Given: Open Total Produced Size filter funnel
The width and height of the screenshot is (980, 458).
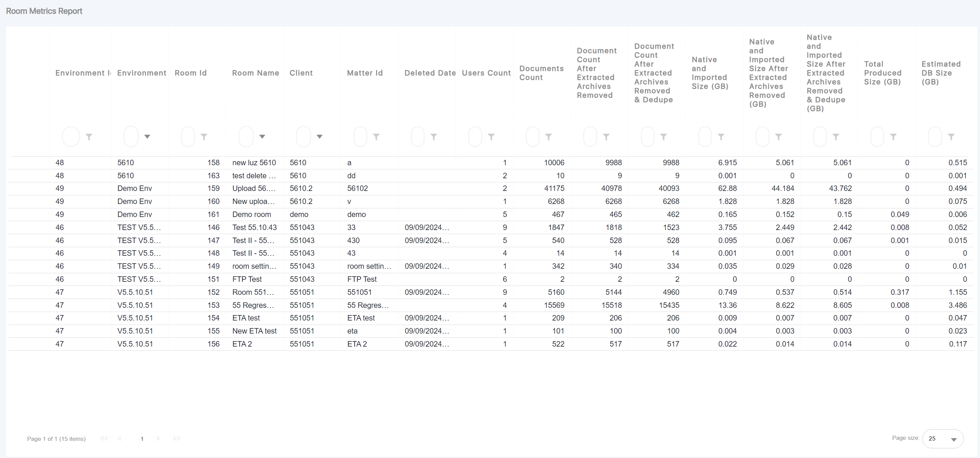Looking at the screenshot, I should [x=893, y=137].
